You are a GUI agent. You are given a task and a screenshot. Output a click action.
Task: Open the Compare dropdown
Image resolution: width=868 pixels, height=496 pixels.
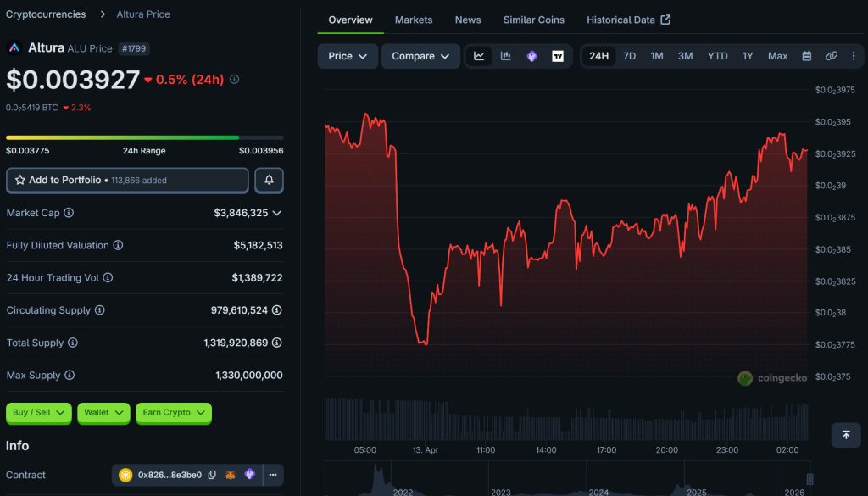tap(420, 55)
